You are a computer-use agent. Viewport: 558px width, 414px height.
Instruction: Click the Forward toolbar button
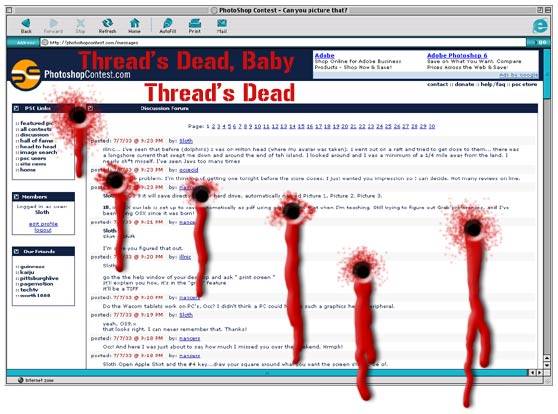pyautogui.click(x=53, y=26)
